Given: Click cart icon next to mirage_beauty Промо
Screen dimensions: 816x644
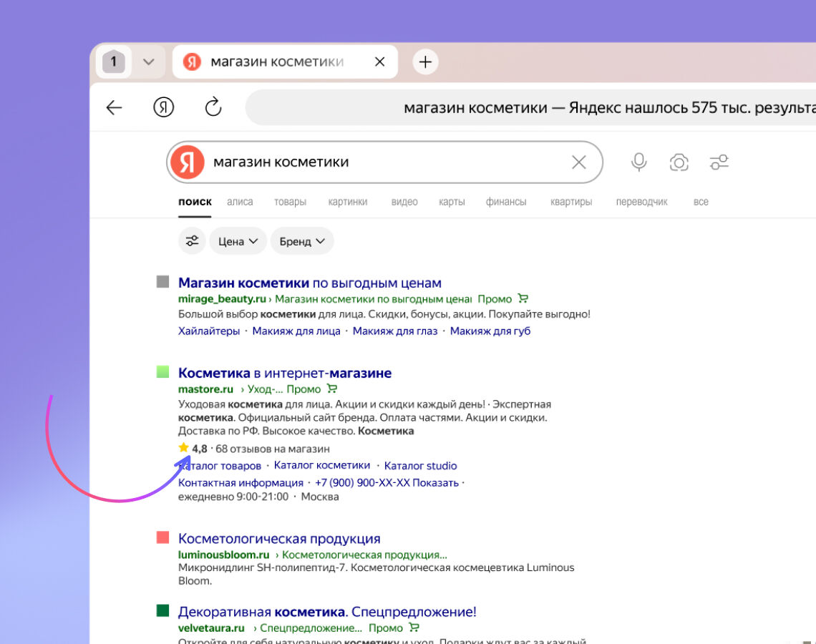Looking at the screenshot, I should (x=523, y=298).
